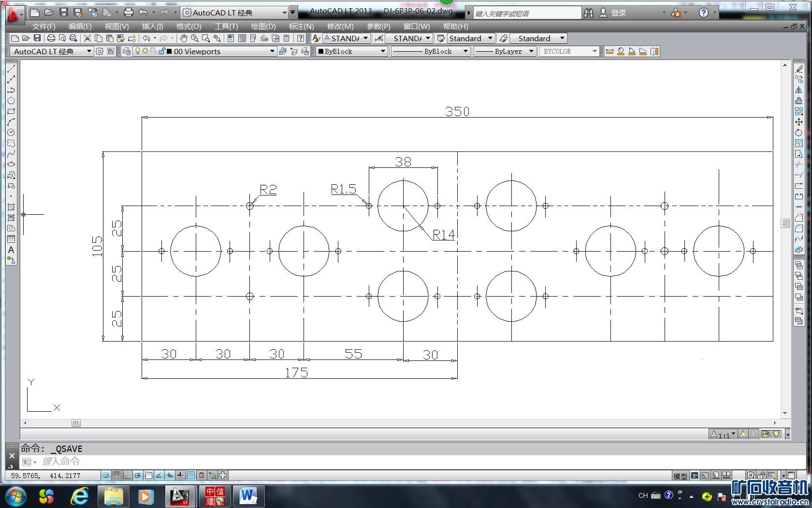
Task: Select the Move modify tool
Action: click(799, 122)
